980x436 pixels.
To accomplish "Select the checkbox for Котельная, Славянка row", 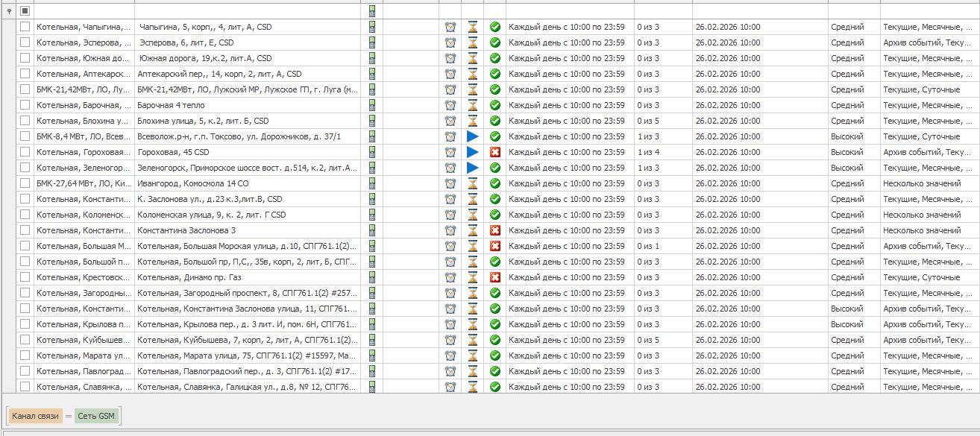I will [25, 387].
